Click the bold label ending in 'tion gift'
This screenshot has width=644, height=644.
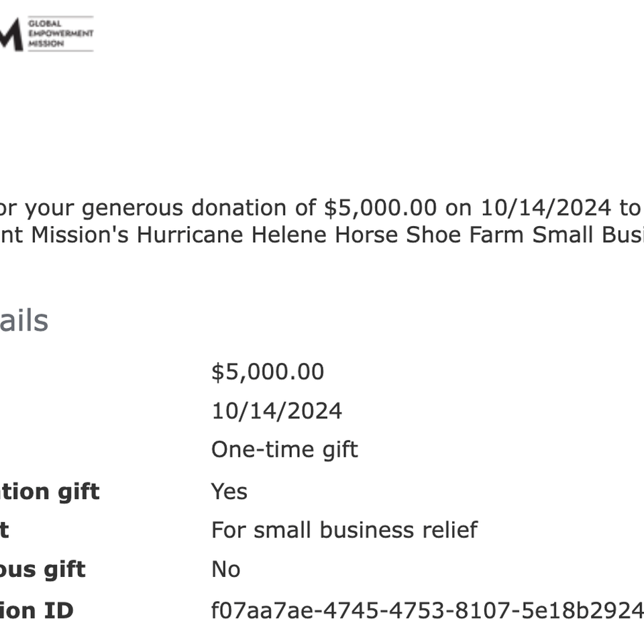click(50, 492)
